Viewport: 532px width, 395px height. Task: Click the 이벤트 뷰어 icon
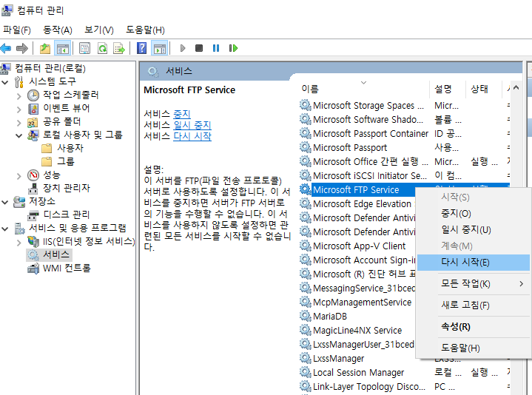[33, 109]
